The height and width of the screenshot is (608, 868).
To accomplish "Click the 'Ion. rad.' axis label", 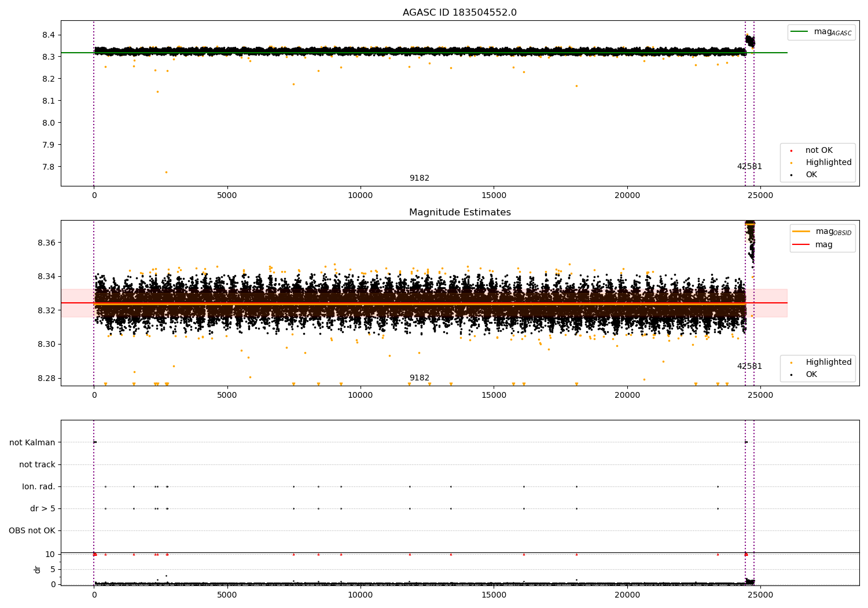I will coord(39,487).
